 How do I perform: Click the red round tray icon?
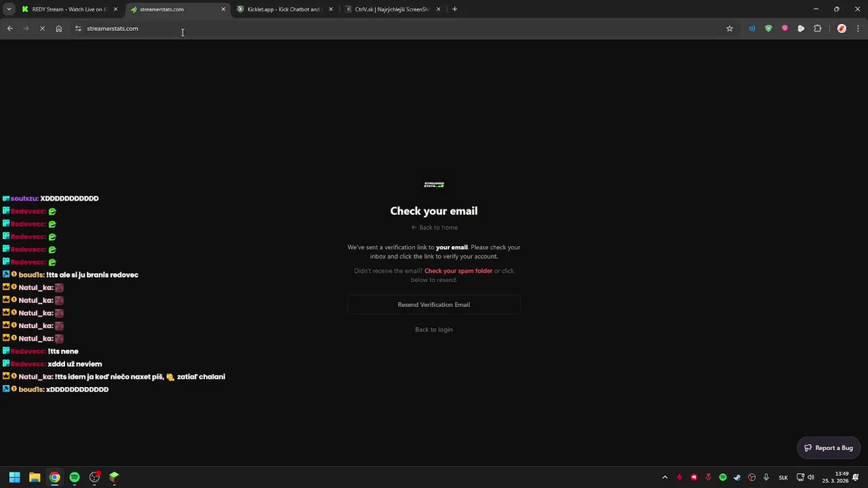pos(694,477)
